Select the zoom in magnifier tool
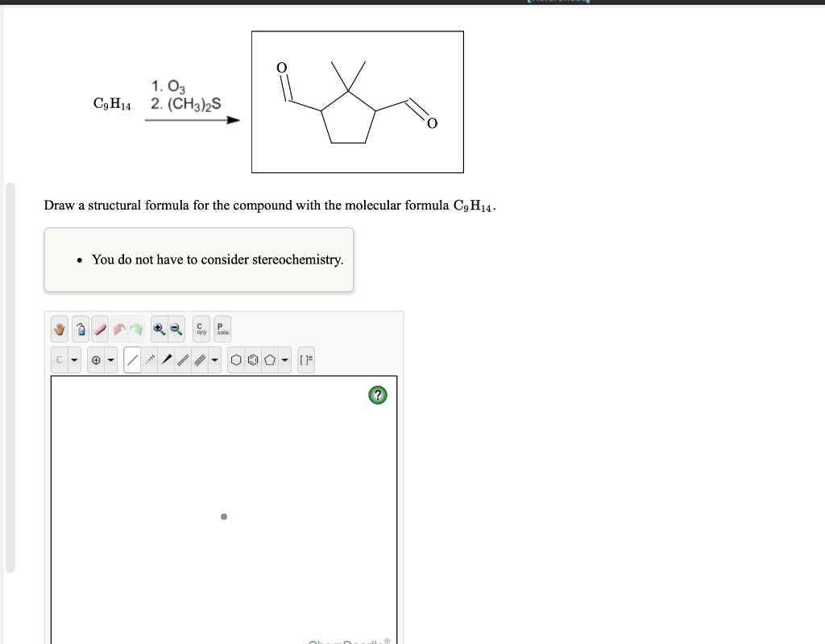This screenshot has width=825, height=644. pyautogui.click(x=157, y=329)
